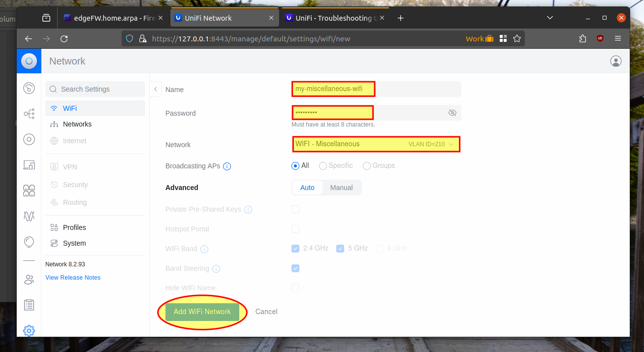This screenshot has width=644, height=352.
Task: Switch Advanced settings to Manual
Action: 342,188
